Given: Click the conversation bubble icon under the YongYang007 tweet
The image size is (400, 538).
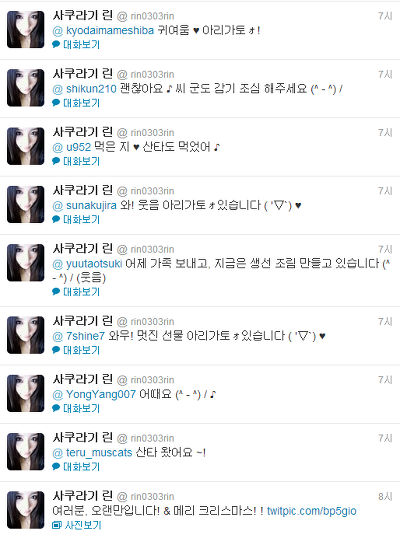Looking at the screenshot, I should 56,408.
